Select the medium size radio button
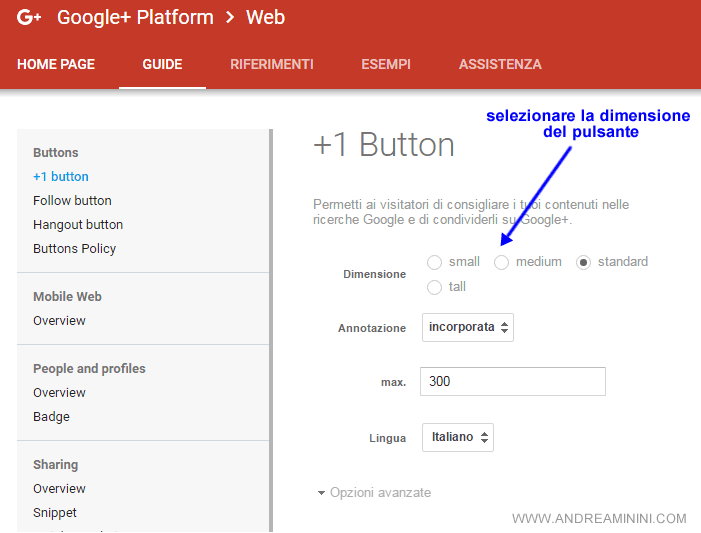Screen dimensions: 701x533 pyautogui.click(x=501, y=262)
